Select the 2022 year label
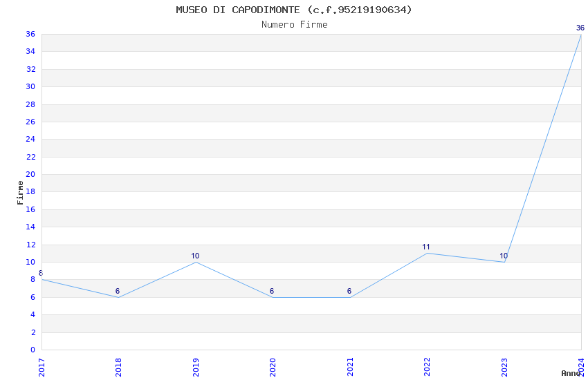588x380 pixels. tap(427, 368)
